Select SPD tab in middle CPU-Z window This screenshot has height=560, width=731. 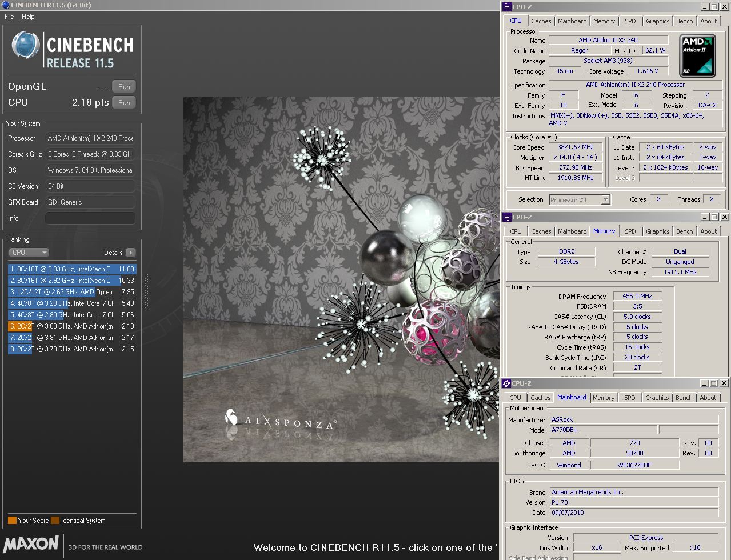tap(630, 231)
